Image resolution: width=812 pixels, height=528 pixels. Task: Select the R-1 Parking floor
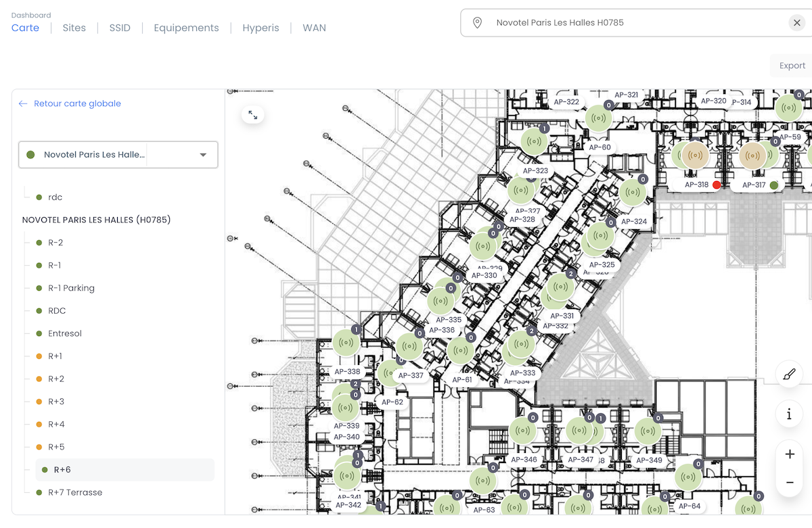coord(70,288)
